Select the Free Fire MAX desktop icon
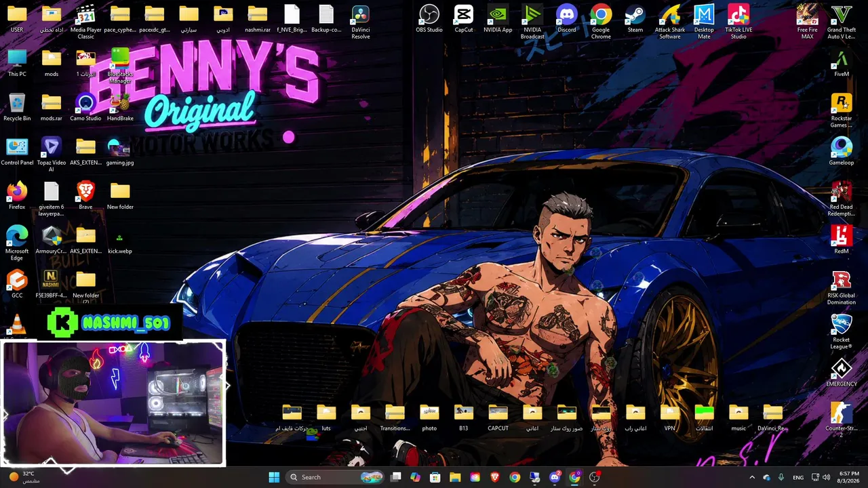868x488 pixels. (x=807, y=22)
